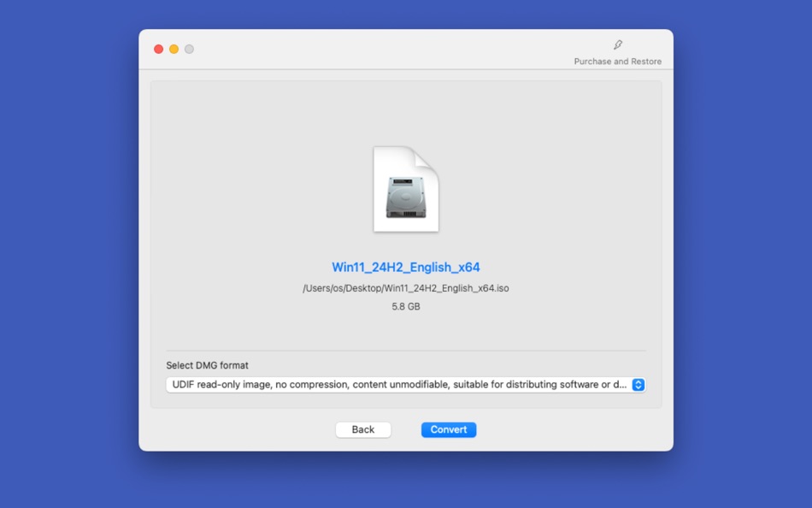Click the disk image file icon
Viewport: 812px width, 508px height.
(406, 189)
